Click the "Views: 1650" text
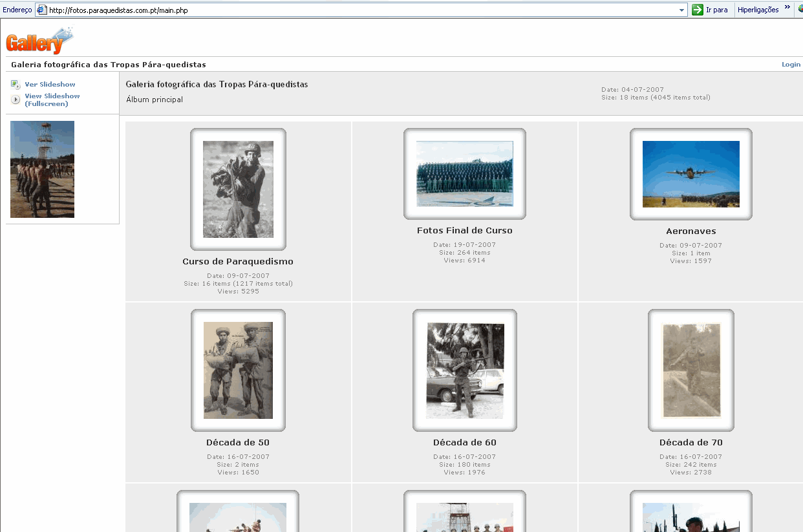Viewport: 803px width, 532px height. pyautogui.click(x=238, y=473)
